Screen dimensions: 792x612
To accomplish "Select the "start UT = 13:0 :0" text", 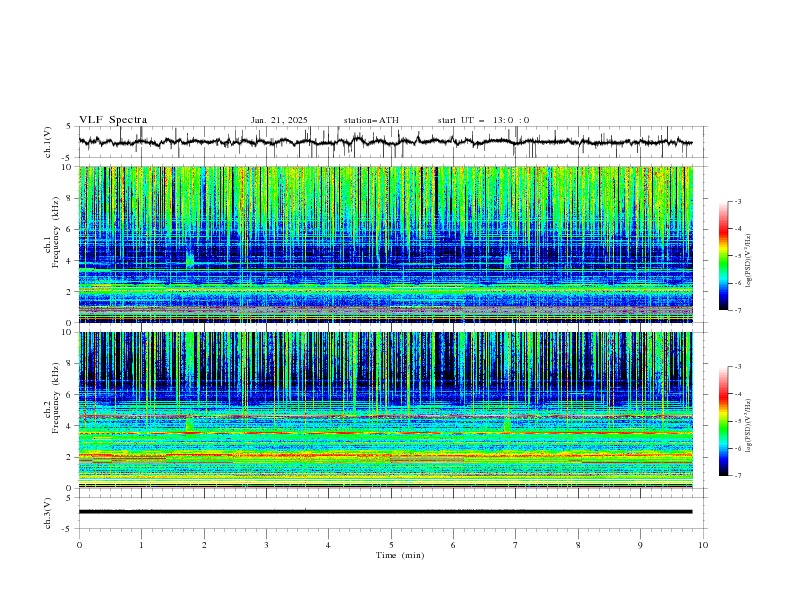I will click(483, 120).
